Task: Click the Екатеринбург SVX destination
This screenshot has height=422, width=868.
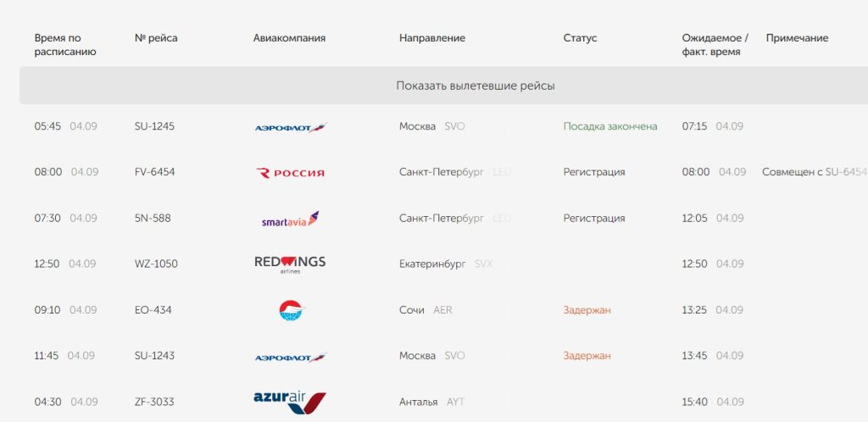Action: pyautogui.click(x=446, y=264)
